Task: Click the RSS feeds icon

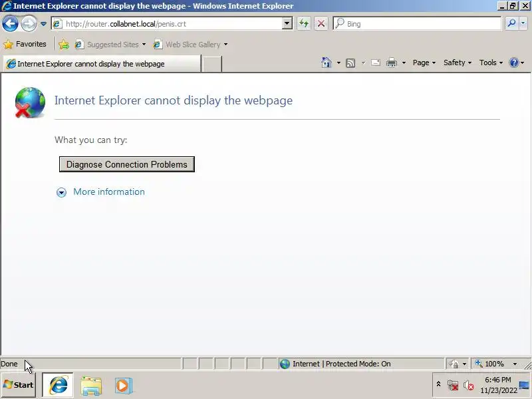Action: click(350, 63)
